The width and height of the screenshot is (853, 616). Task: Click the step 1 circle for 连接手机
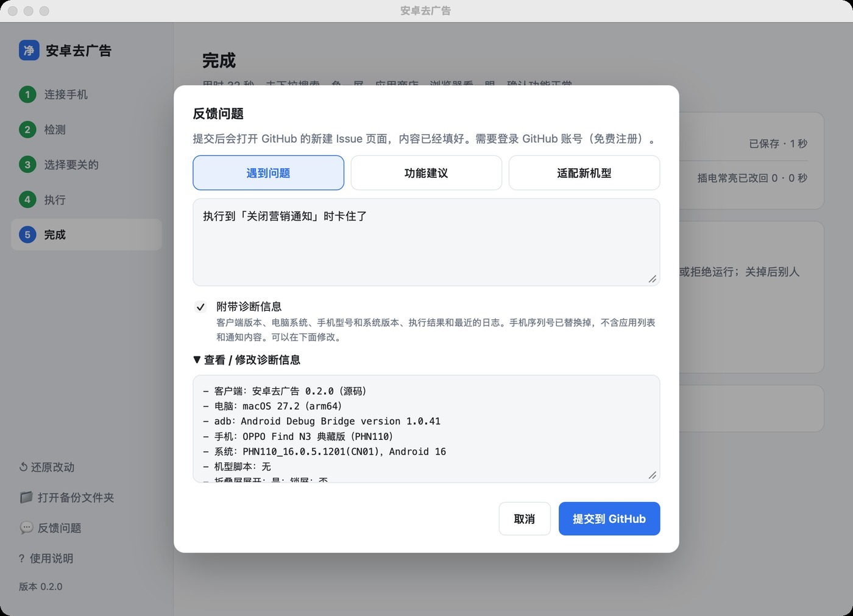coord(27,94)
